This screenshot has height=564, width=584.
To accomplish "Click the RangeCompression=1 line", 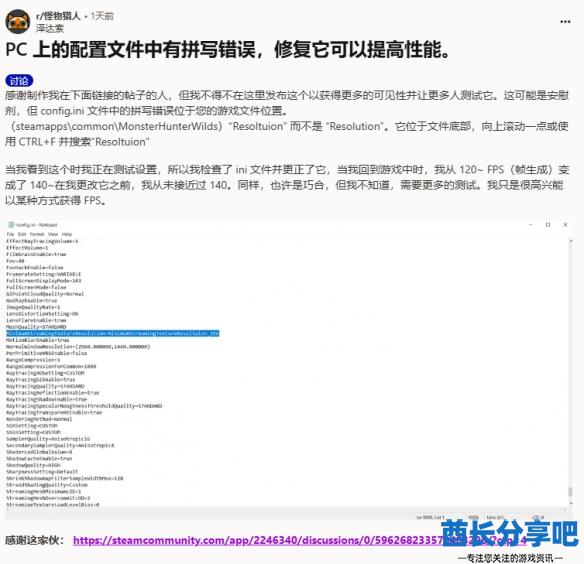I will point(33,360).
